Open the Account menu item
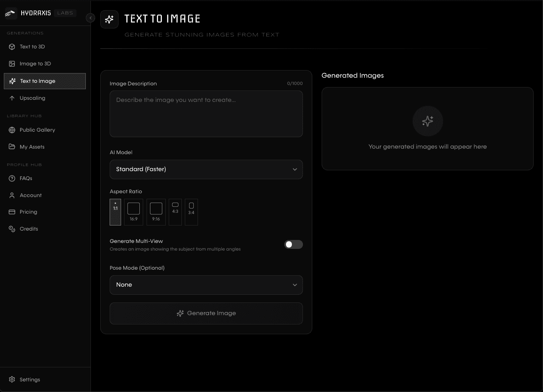 [31, 195]
